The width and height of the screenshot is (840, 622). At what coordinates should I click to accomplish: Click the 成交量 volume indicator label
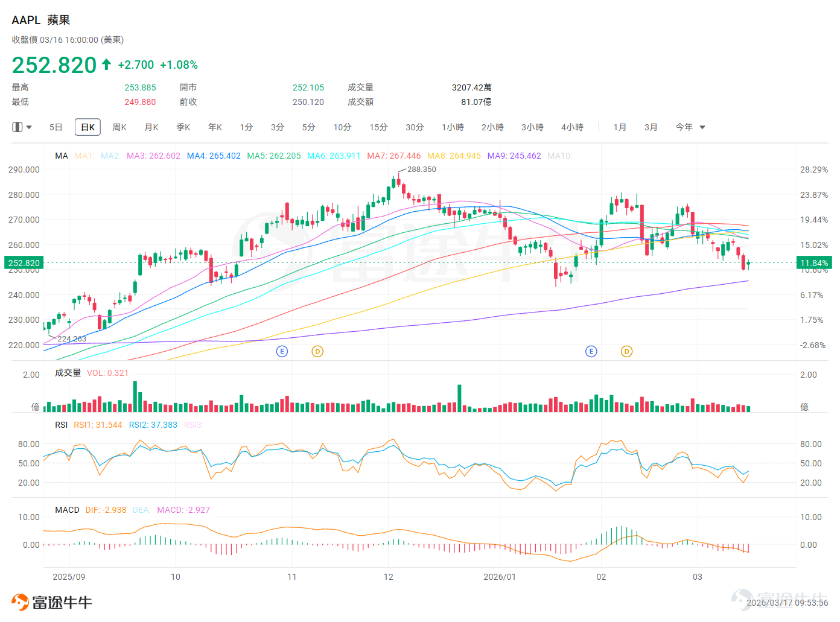pyautogui.click(x=68, y=373)
